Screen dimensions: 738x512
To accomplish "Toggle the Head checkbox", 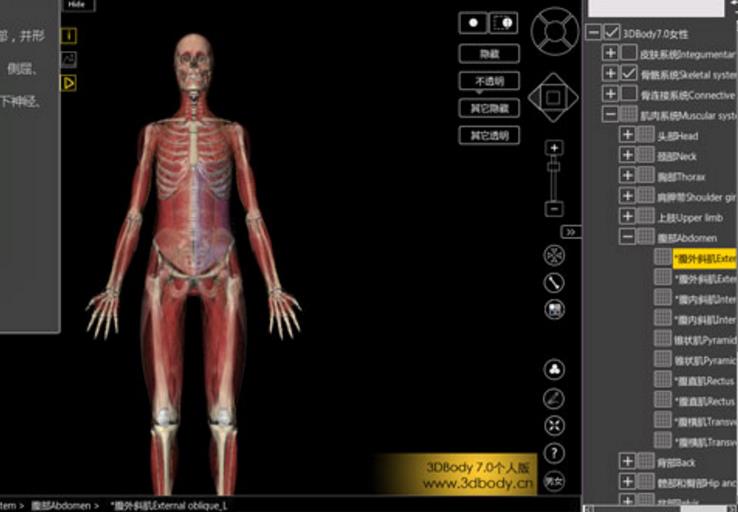I will [646, 135].
